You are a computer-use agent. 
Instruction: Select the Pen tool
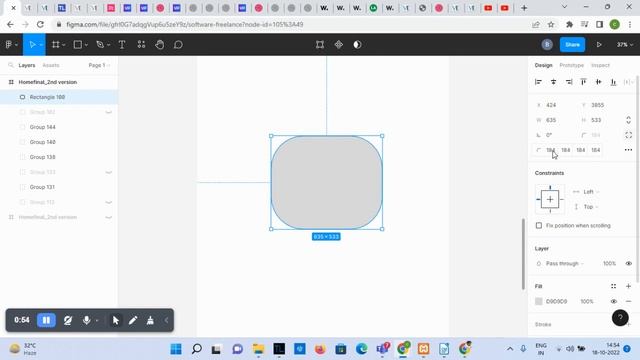100,44
